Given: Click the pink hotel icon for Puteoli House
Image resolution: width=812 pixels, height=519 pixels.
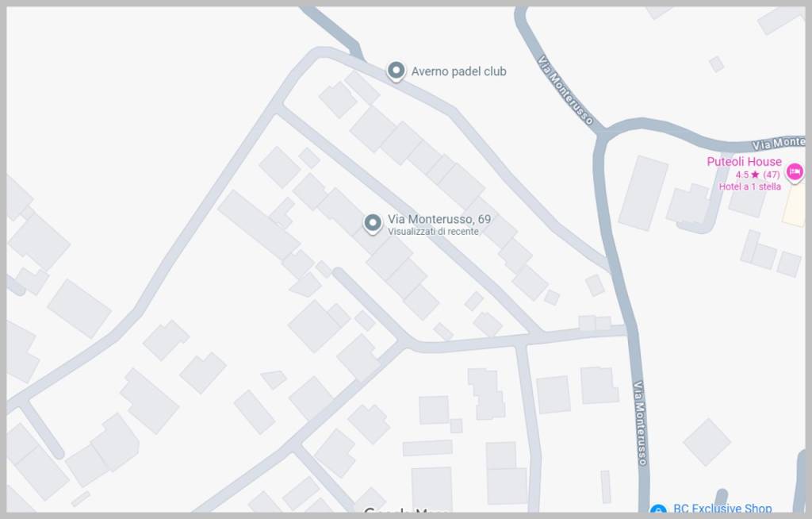Looking at the screenshot, I should pyautogui.click(x=795, y=171).
